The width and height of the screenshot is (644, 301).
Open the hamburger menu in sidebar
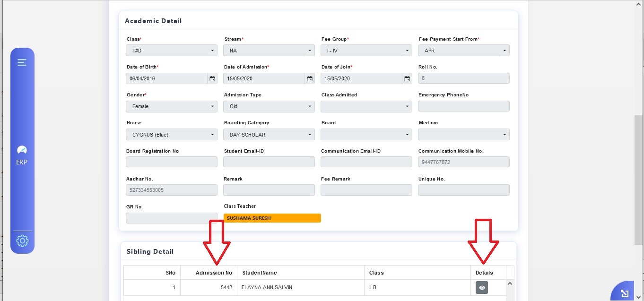22,62
